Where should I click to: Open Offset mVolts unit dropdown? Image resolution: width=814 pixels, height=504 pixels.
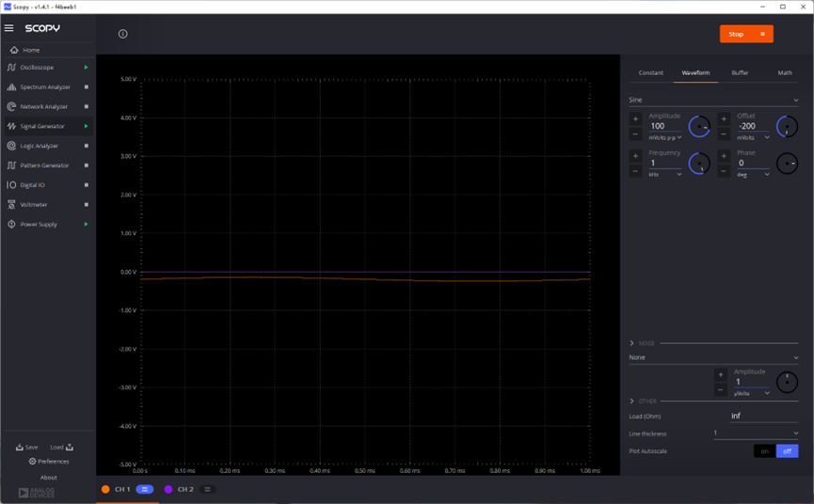point(753,137)
